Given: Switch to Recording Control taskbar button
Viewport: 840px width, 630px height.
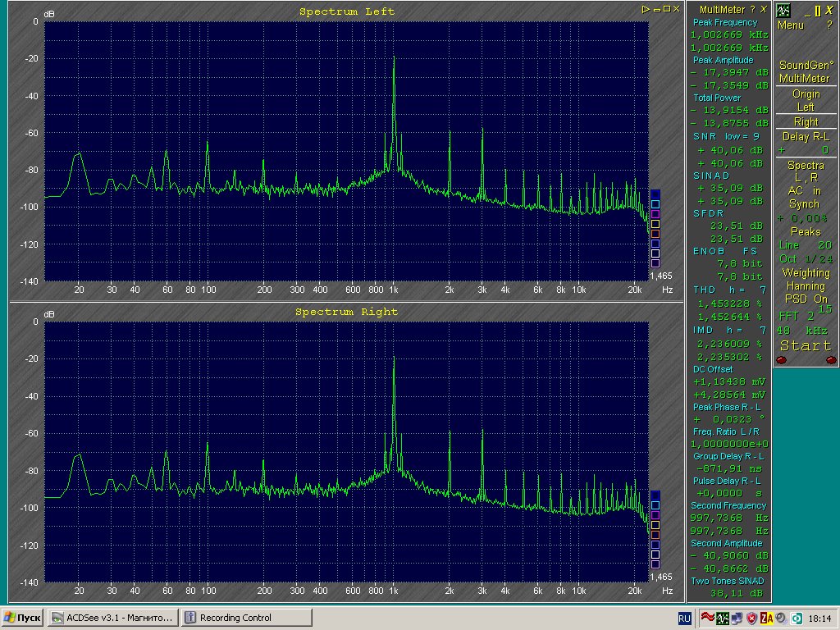Looking at the screenshot, I should coord(246,618).
